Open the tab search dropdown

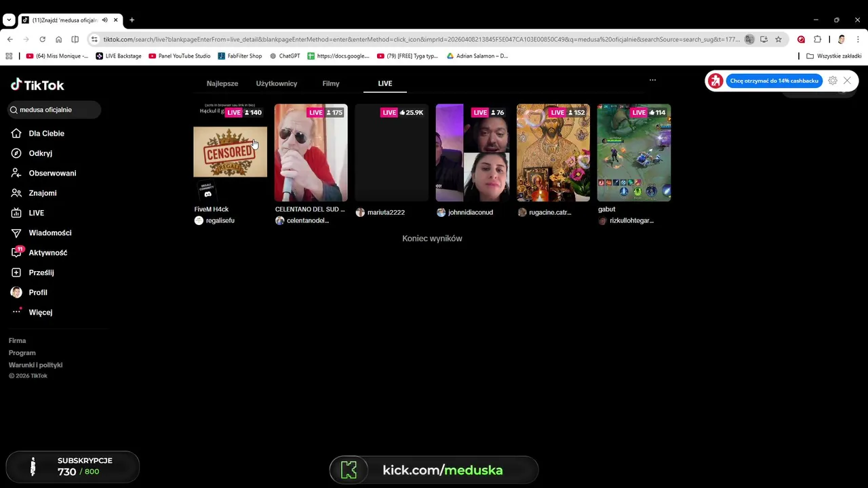pyautogui.click(x=9, y=20)
